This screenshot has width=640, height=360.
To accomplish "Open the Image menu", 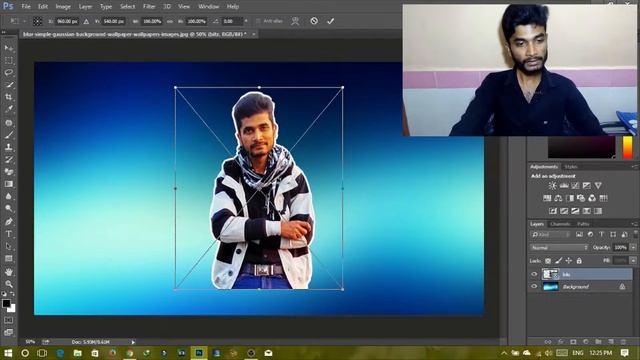I will click(x=63, y=7).
